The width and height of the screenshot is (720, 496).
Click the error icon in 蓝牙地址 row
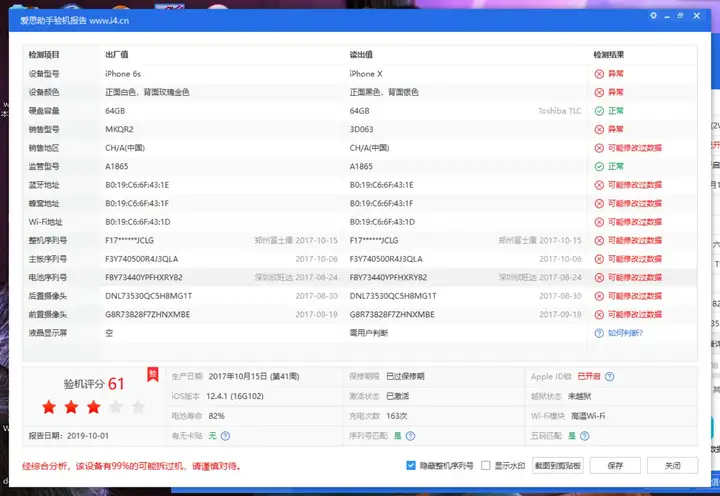tap(599, 185)
